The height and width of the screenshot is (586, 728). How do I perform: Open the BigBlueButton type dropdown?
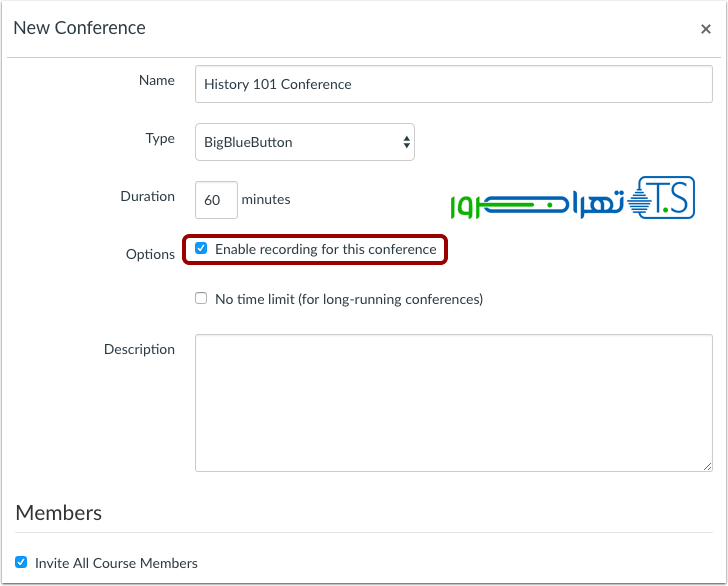304,143
